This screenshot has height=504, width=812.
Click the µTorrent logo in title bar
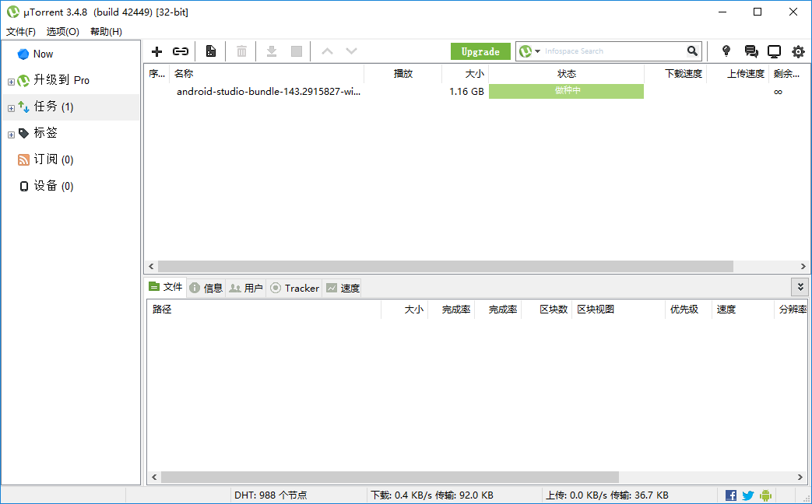point(12,12)
